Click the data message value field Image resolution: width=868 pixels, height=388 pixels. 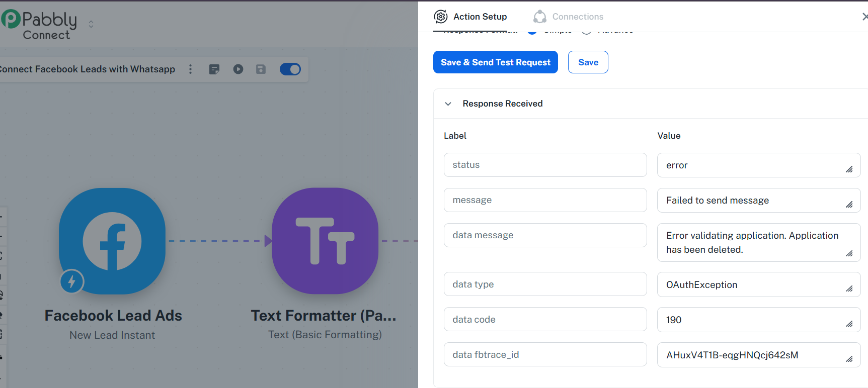point(759,243)
